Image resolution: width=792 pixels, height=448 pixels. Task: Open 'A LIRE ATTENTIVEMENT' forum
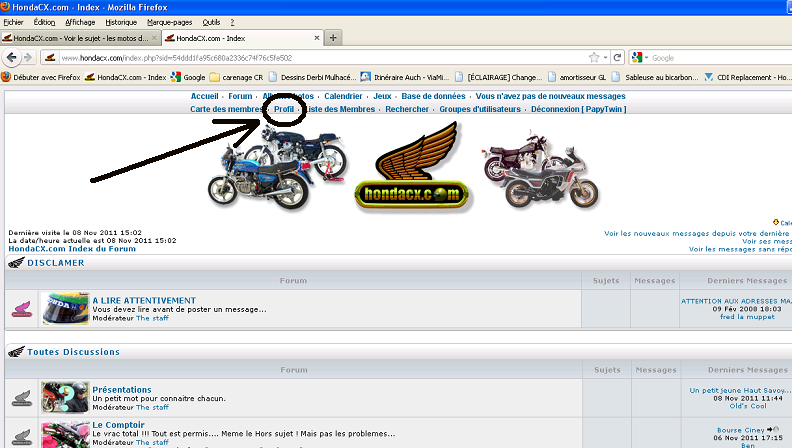coord(144,300)
